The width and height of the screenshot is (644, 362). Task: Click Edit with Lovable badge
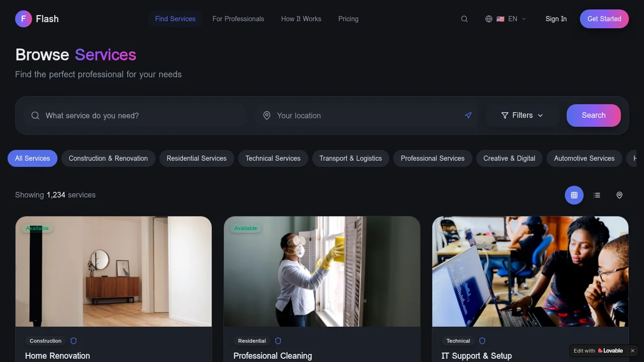click(x=599, y=351)
